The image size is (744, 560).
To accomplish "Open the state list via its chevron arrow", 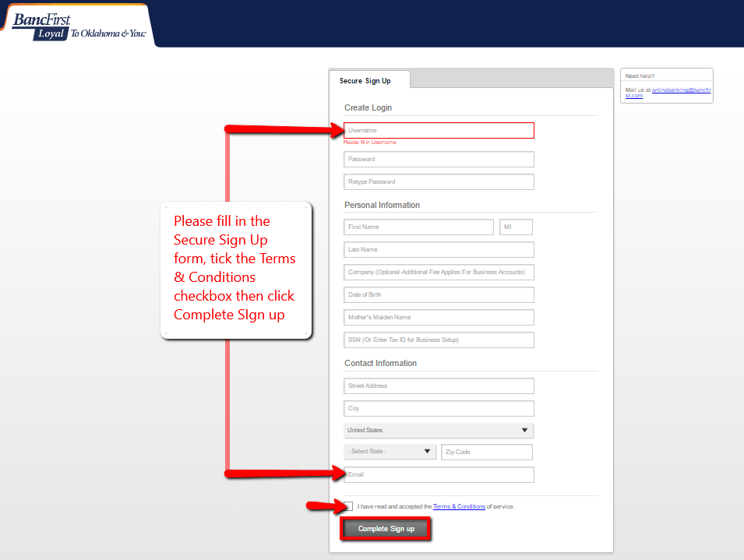I will pyautogui.click(x=427, y=452).
